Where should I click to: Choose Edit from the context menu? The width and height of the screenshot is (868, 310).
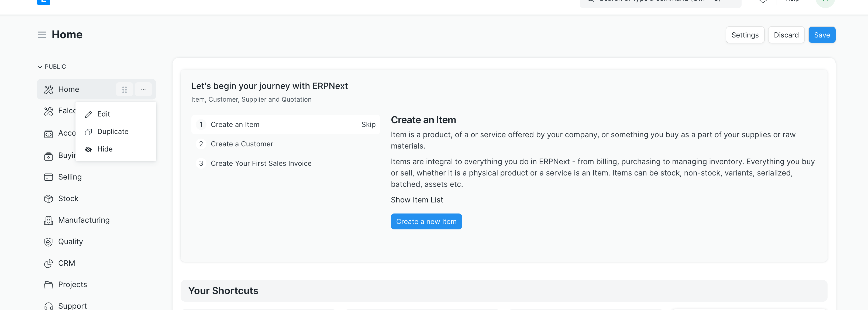point(116,114)
